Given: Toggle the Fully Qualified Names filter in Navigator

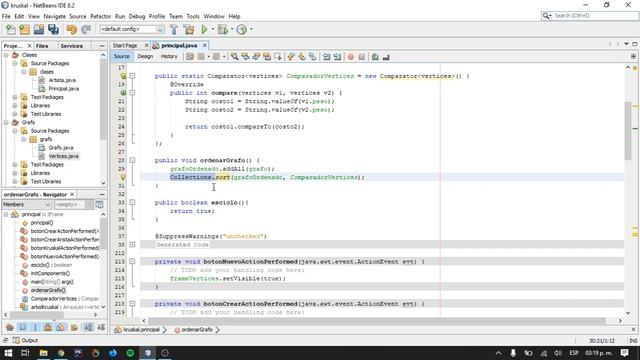Looking at the screenshot, I should click(74, 327).
